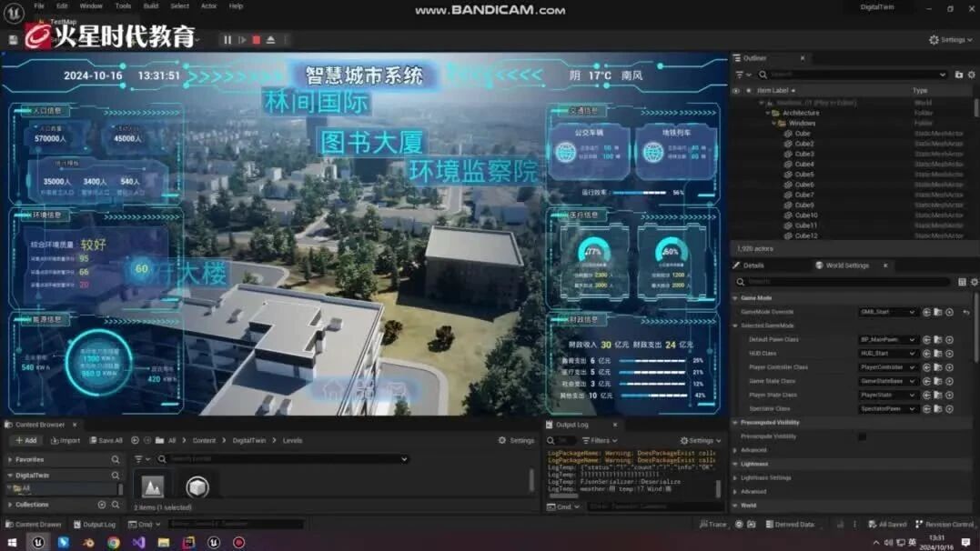This screenshot has width=980, height=551.
Task: Toggle visibility column eye icon in Outliner header
Action: pos(736,91)
